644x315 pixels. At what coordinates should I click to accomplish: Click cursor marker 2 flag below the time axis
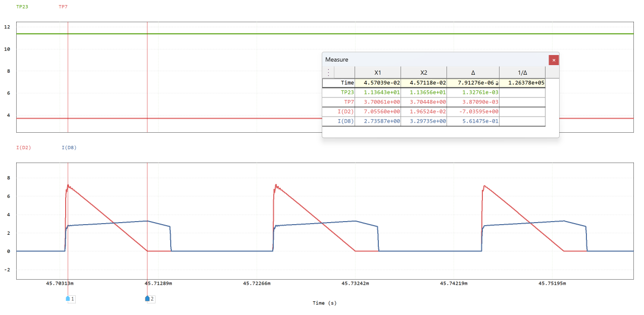point(148,299)
